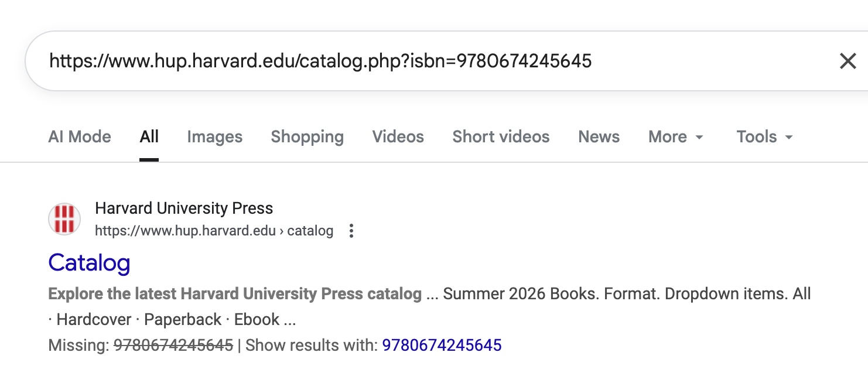This screenshot has width=868, height=383.
Task: Open the Catalog result title link
Action: [x=89, y=262]
